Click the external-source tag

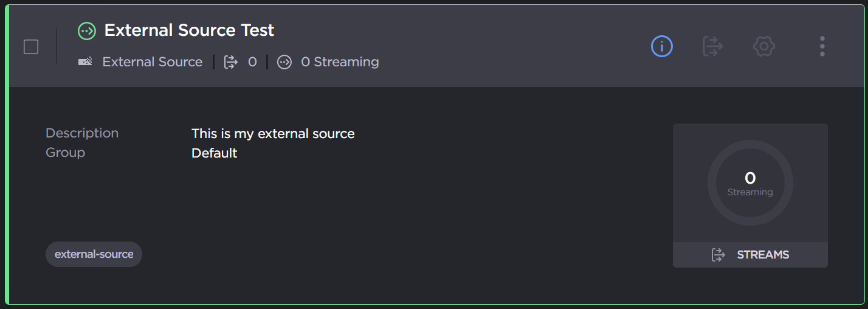(x=94, y=254)
